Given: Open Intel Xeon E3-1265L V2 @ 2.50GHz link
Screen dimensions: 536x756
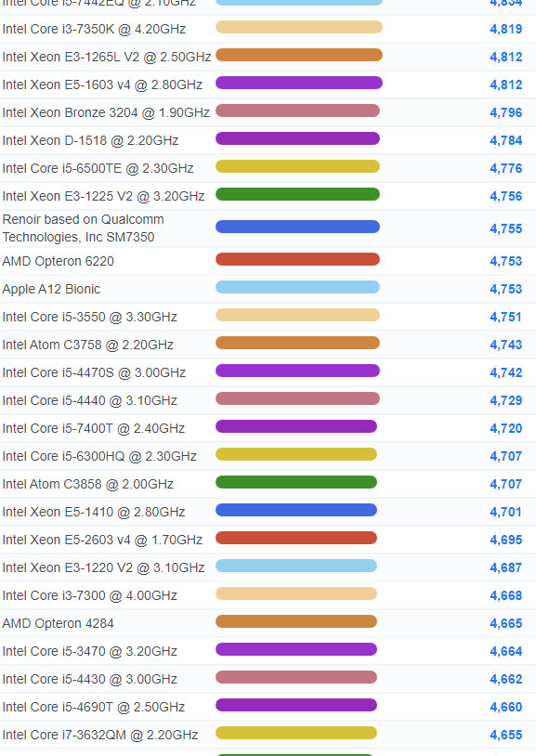Looking at the screenshot, I should pyautogui.click(x=107, y=57).
